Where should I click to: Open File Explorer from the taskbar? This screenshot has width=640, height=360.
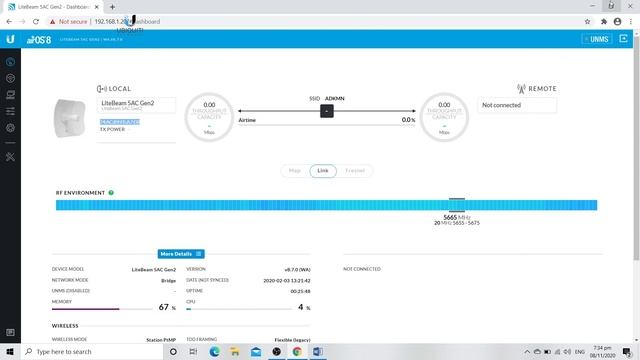coord(235,351)
